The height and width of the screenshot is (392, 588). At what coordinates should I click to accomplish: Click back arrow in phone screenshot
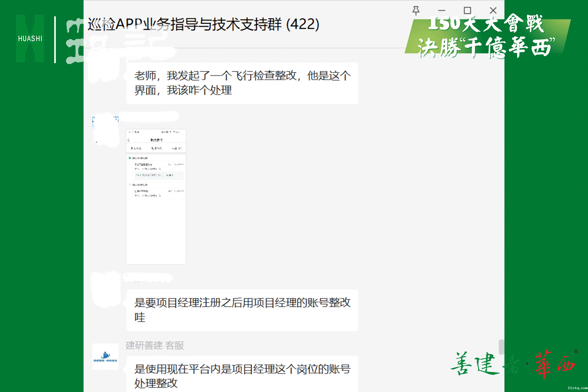coord(129,140)
